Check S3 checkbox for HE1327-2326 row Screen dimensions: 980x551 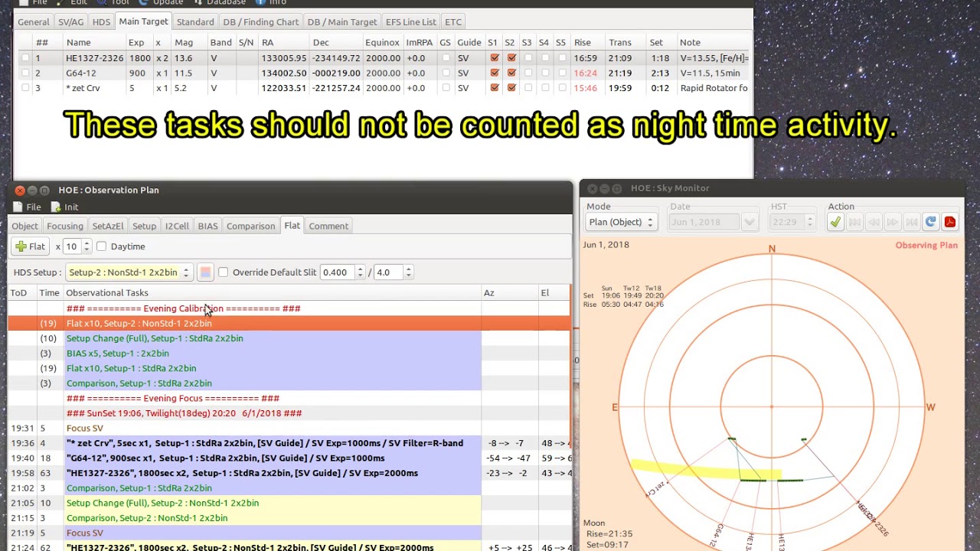click(528, 58)
